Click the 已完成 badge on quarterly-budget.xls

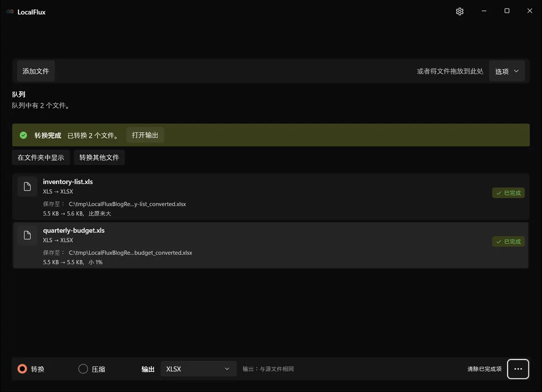(x=509, y=242)
